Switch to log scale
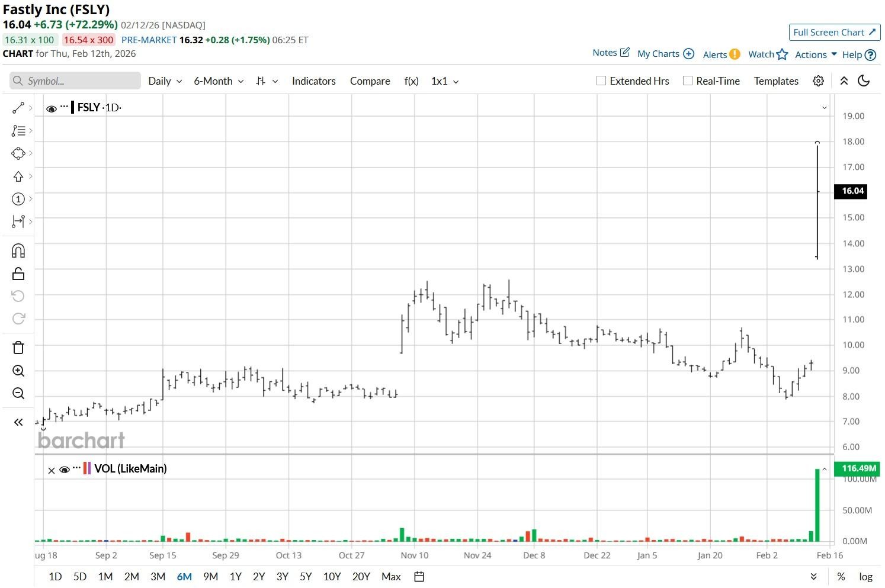The image size is (885, 588). coord(866,577)
